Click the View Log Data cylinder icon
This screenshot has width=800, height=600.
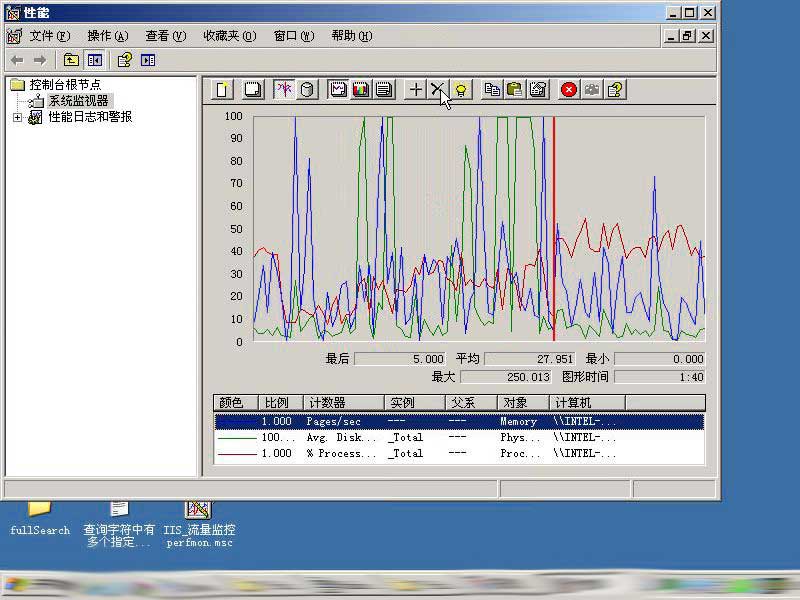point(307,90)
